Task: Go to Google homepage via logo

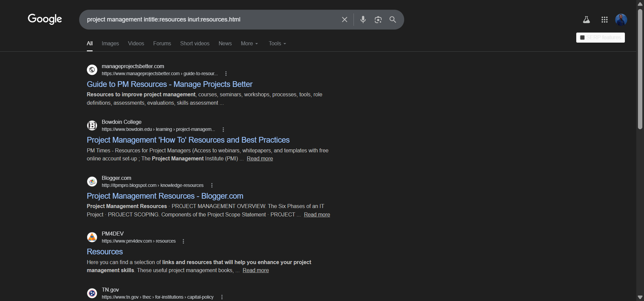Action: 45,19
